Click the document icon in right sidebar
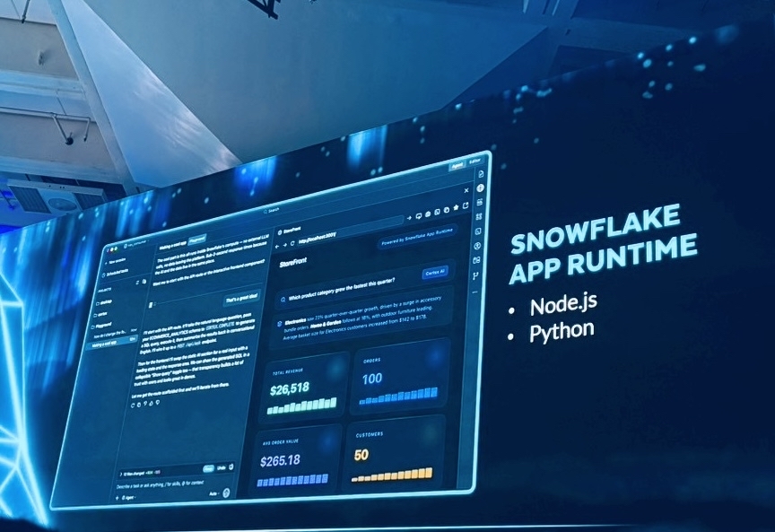The image size is (775, 532). [x=482, y=174]
